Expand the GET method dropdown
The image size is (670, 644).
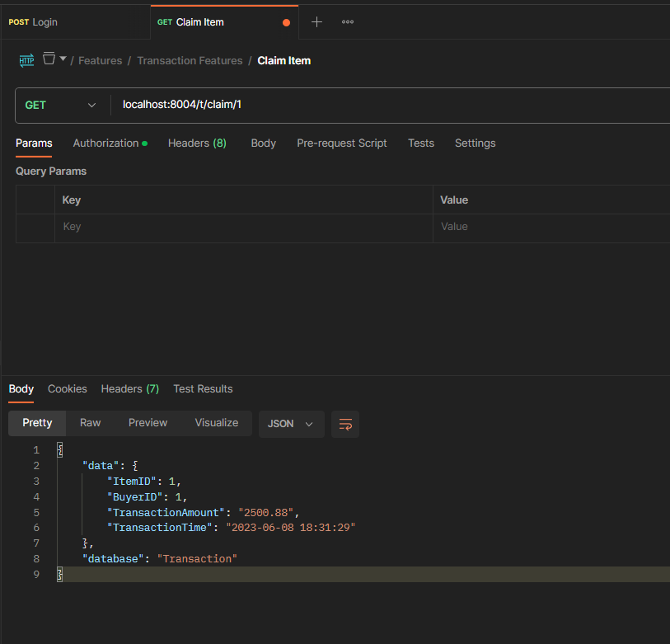pyautogui.click(x=61, y=106)
